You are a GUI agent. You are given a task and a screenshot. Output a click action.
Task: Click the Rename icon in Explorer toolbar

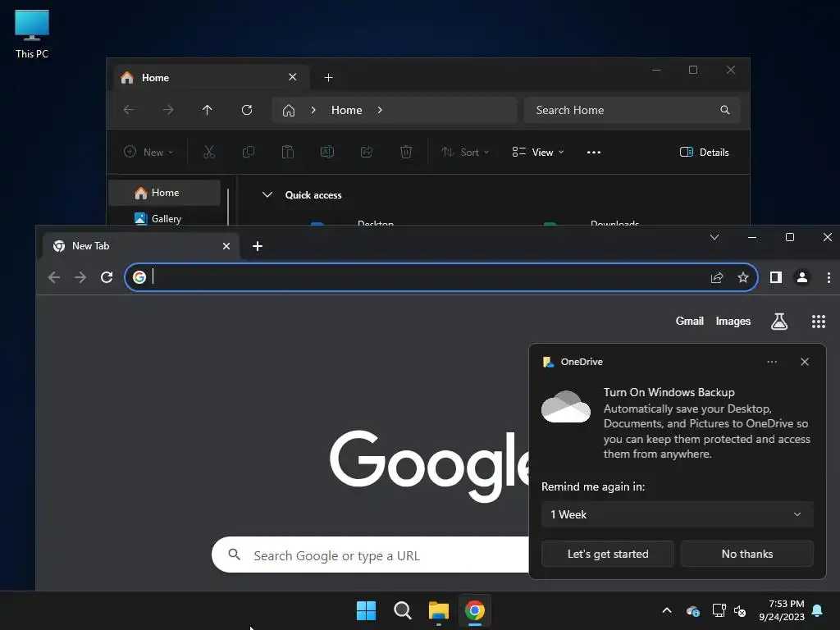point(327,152)
